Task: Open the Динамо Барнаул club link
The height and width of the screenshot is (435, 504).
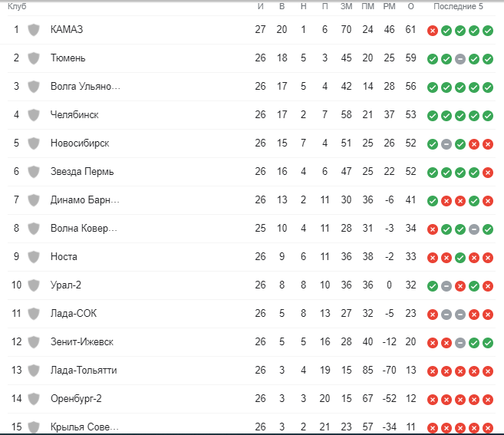Action: (85, 200)
